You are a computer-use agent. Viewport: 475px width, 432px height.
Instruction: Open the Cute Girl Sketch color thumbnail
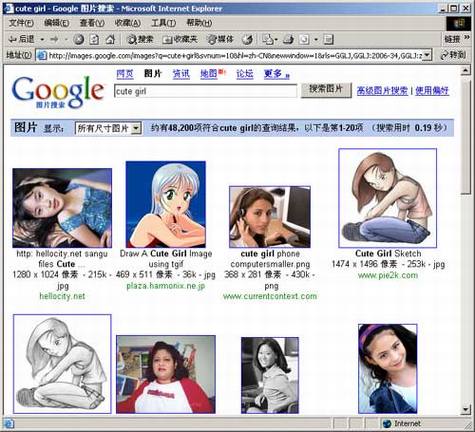click(x=387, y=198)
